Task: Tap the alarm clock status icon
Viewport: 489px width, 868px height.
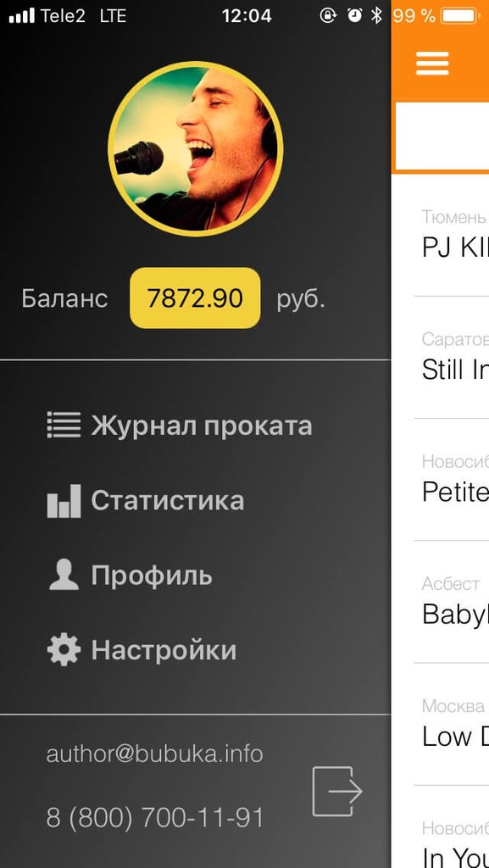Action: coord(354,15)
